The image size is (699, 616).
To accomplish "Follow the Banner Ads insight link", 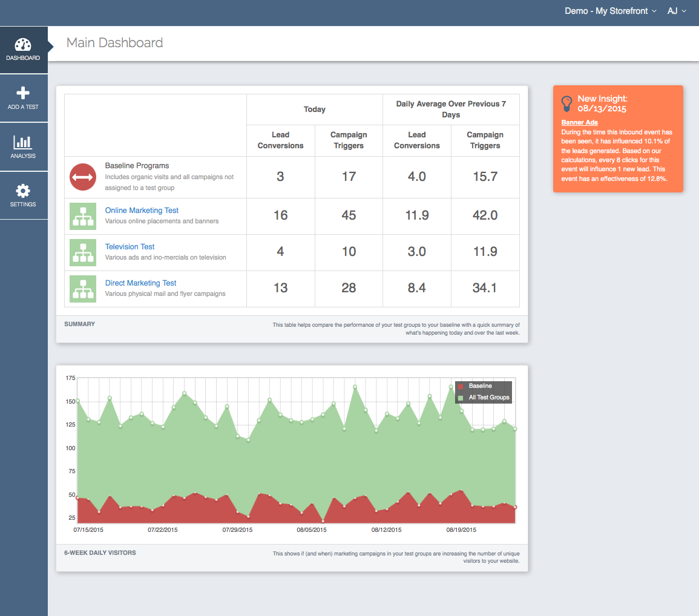I will pyautogui.click(x=580, y=122).
